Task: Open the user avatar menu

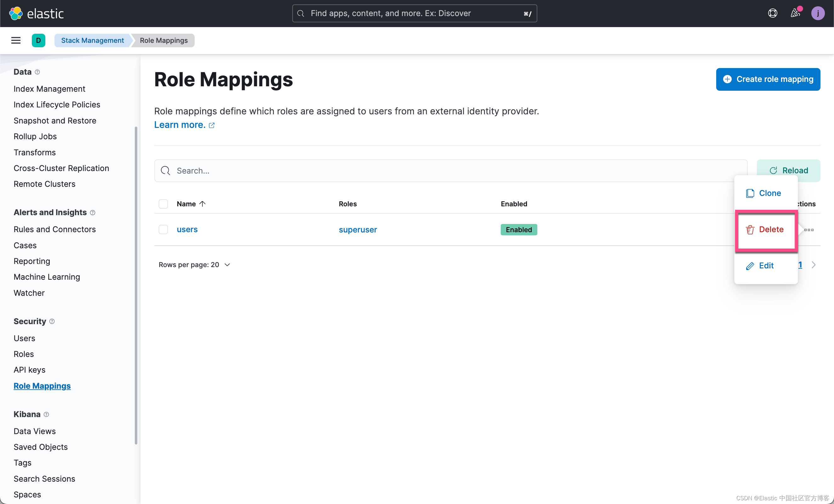Action: pos(818,13)
